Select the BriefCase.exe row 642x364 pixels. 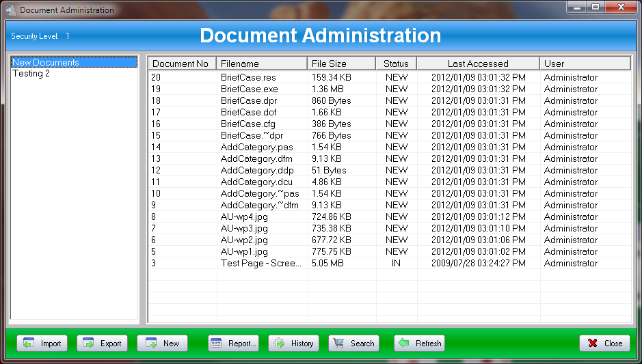click(x=249, y=89)
